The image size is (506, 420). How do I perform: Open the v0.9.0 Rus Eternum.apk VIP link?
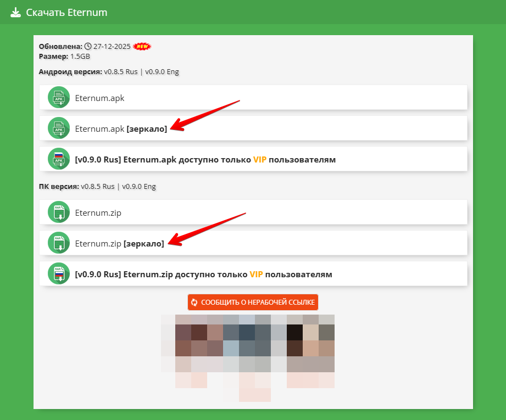point(205,160)
